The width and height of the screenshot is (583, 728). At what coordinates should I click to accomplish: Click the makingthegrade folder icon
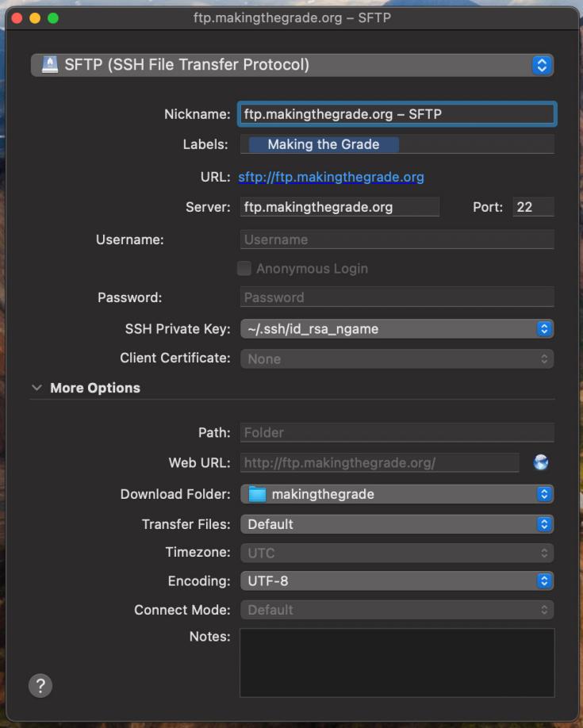(257, 494)
